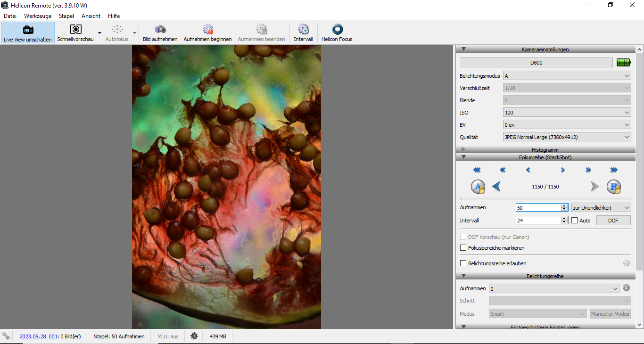Enable the Auto interval checkbox

click(574, 220)
